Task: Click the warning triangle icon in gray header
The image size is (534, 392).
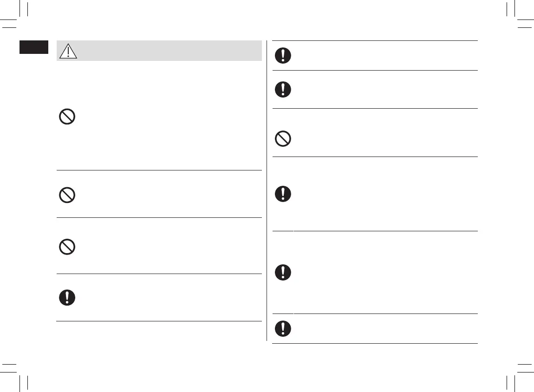Action: click(68, 51)
